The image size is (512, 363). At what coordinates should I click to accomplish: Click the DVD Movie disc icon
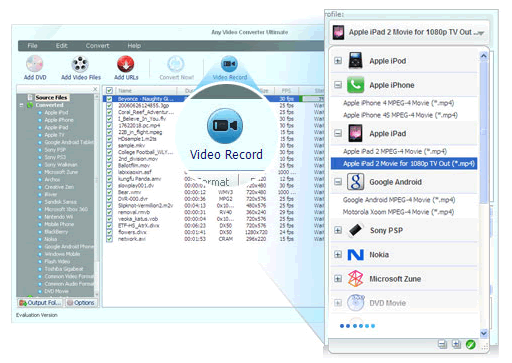coord(355,303)
